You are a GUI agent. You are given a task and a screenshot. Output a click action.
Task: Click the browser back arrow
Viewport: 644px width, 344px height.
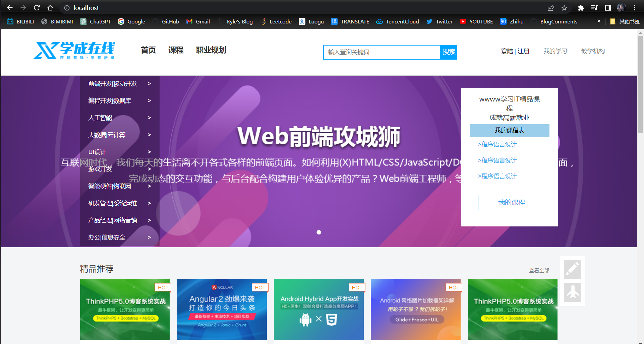[x=10, y=8]
